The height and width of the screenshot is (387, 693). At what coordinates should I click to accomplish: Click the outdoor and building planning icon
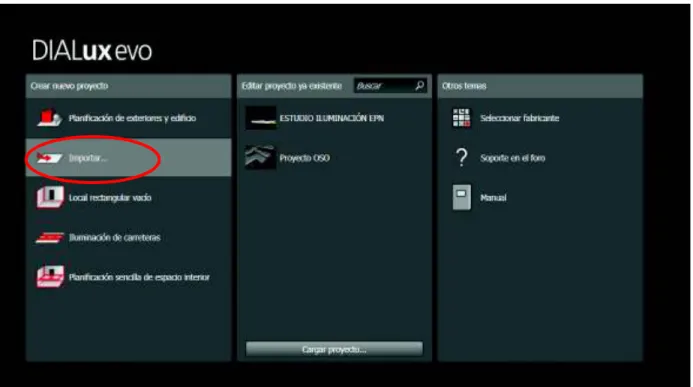(x=49, y=118)
